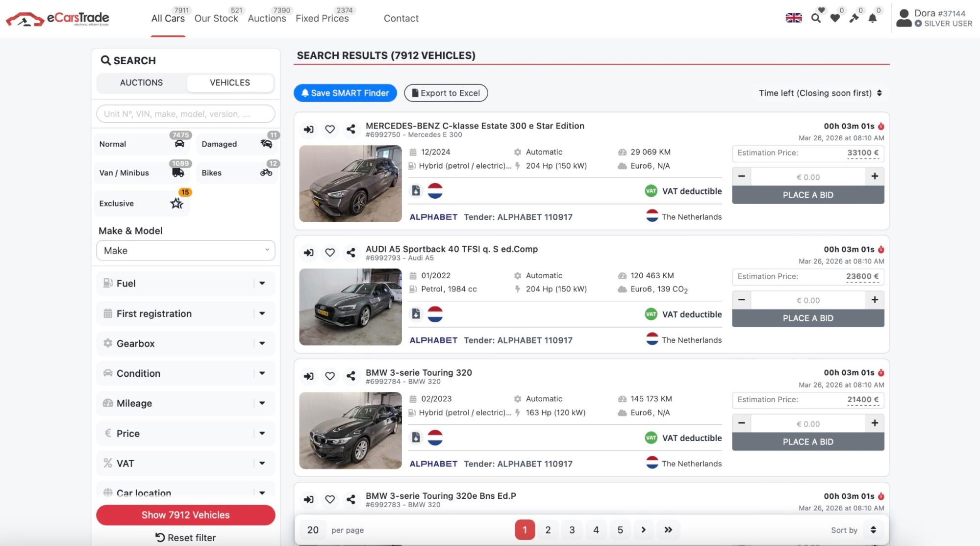Open Fixed Prices in top navigation
The width and height of the screenshot is (980, 546).
coord(322,18)
